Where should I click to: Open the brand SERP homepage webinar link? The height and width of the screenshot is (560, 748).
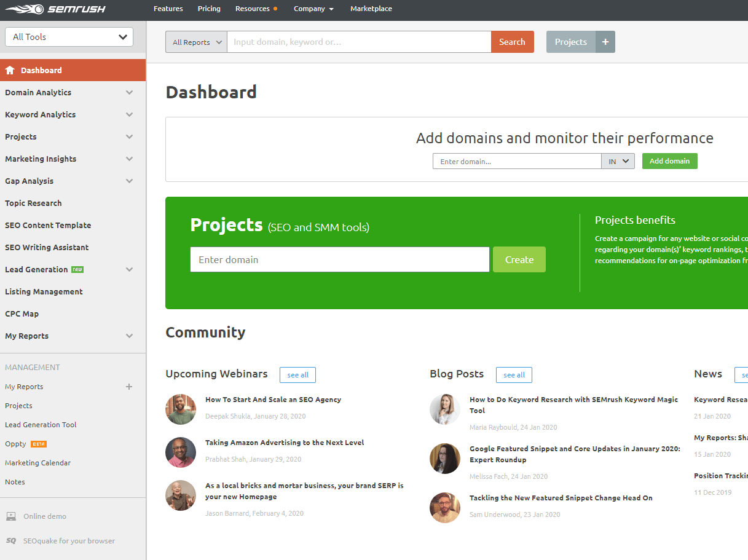pos(304,491)
